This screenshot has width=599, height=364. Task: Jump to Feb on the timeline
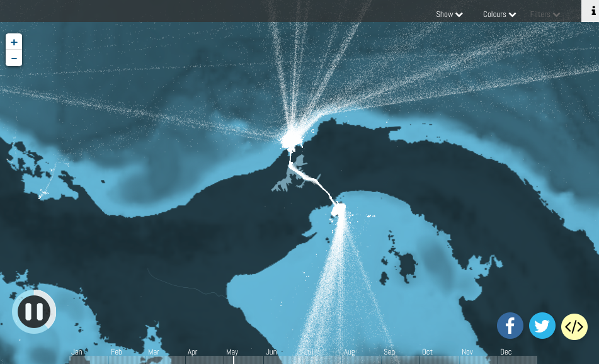(117, 352)
